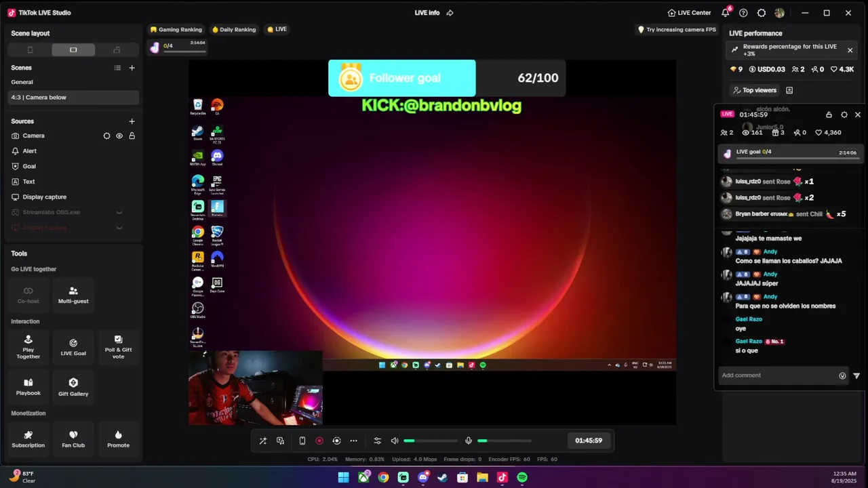The image size is (868, 488).
Task: Open the chat filter icon
Action: point(856,375)
